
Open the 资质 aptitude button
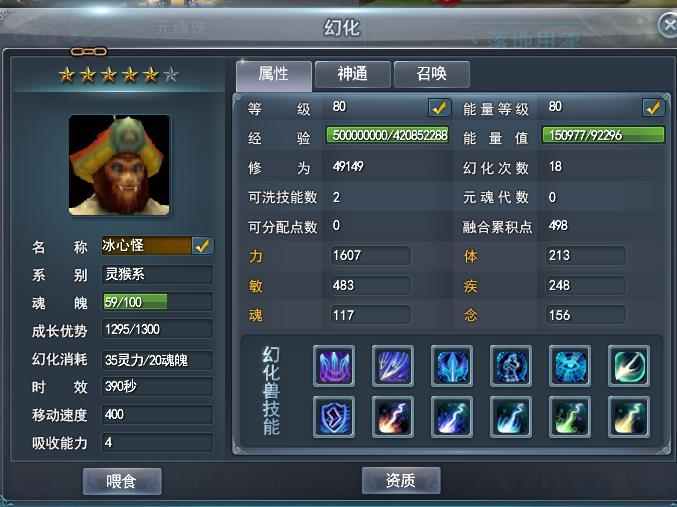click(401, 480)
